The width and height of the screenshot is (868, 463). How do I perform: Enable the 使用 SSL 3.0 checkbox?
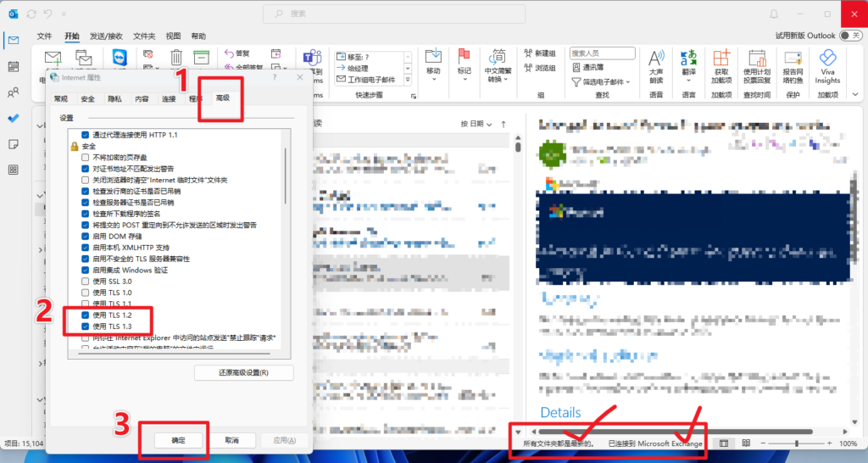[x=85, y=281]
